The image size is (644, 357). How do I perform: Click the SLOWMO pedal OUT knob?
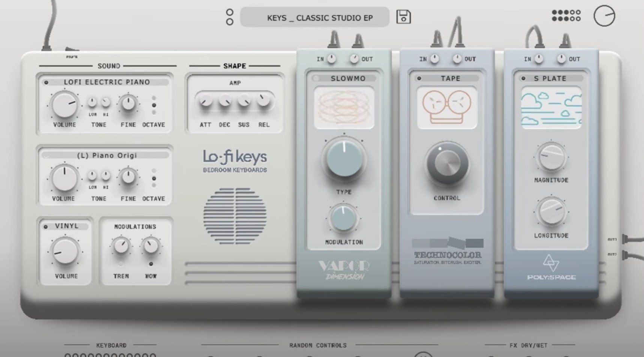pyautogui.click(x=354, y=59)
